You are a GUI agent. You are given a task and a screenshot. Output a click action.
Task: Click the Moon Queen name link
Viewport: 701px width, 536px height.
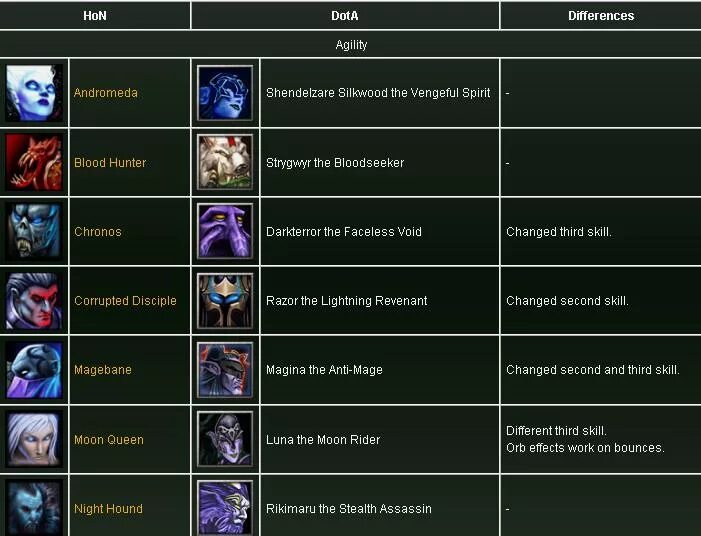pos(109,440)
